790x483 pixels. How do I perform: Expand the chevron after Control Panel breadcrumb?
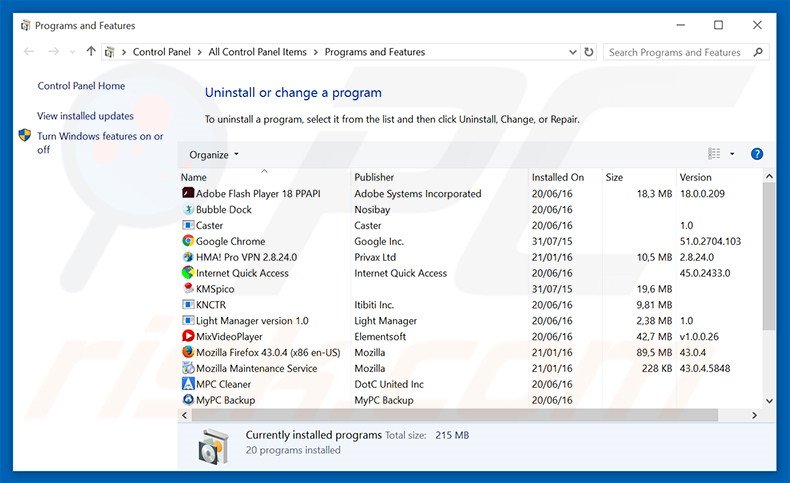[200, 52]
